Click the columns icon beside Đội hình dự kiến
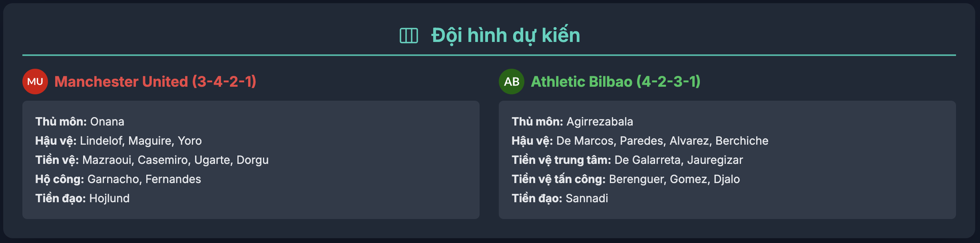 tap(408, 36)
